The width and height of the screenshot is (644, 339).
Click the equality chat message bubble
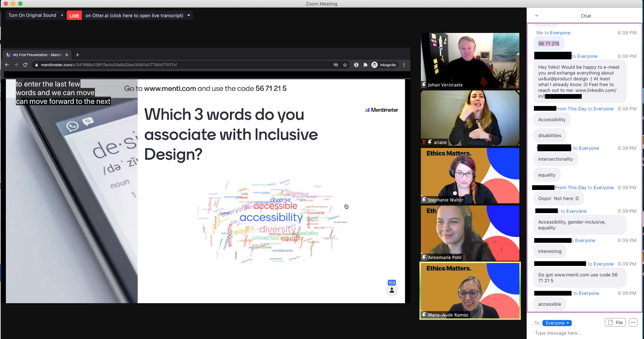click(x=547, y=175)
